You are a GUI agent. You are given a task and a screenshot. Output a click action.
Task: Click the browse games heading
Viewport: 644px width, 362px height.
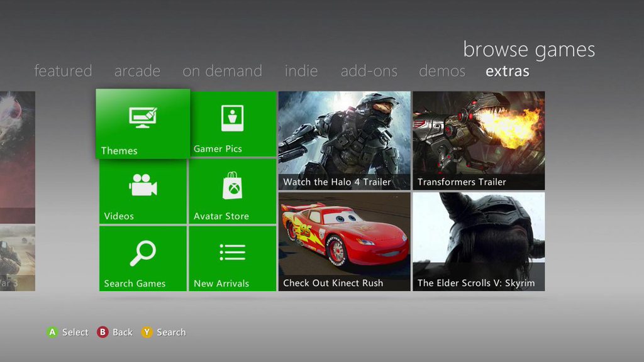coord(529,50)
